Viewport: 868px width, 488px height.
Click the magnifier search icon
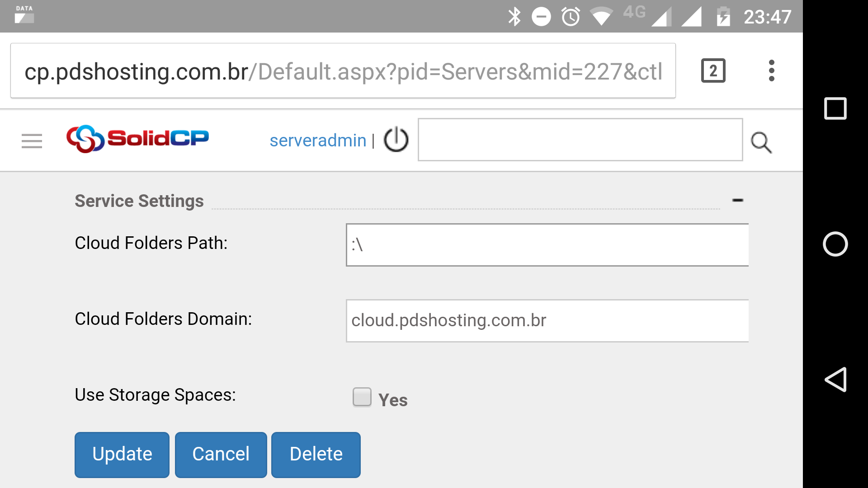coord(761,143)
